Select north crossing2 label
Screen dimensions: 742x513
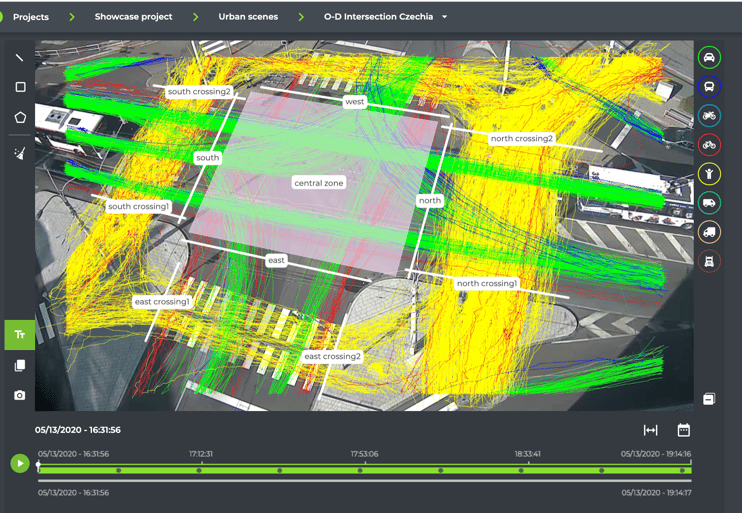pyautogui.click(x=521, y=138)
